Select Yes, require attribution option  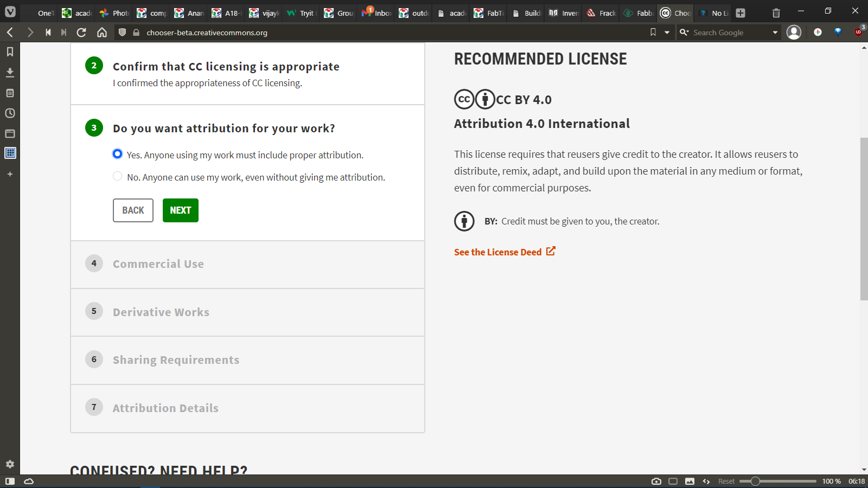click(x=117, y=154)
